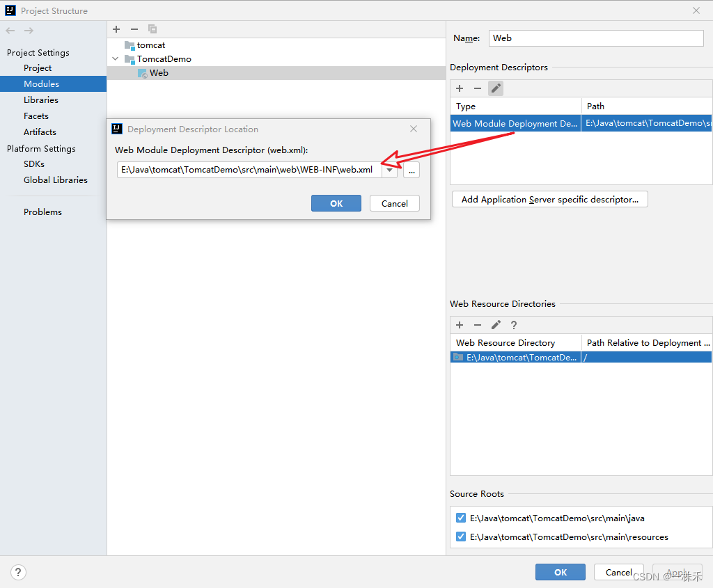The image size is (713, 588).
Task: Click the Type column header
Action: tap(516, 106)
